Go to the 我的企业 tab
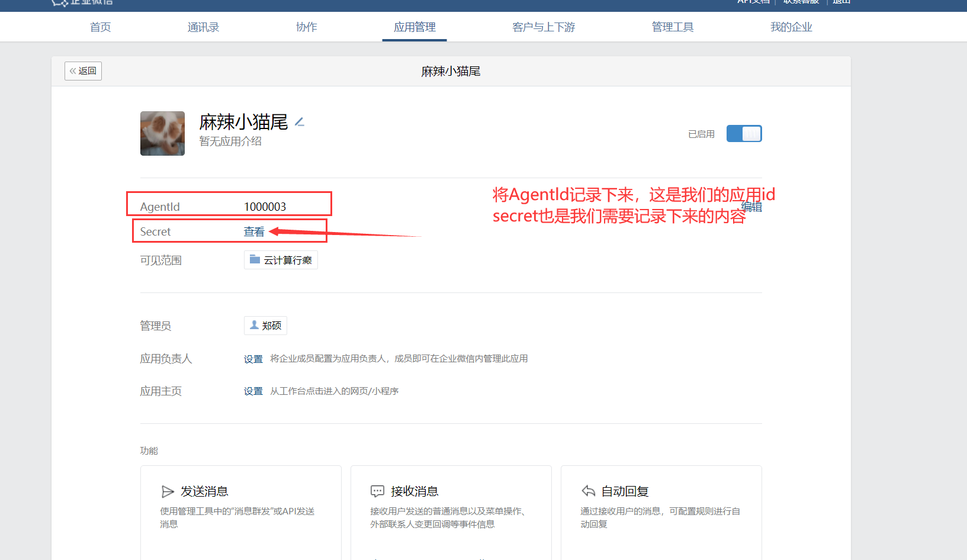This screenshot has height=560, width=967. tap(791, 27)
